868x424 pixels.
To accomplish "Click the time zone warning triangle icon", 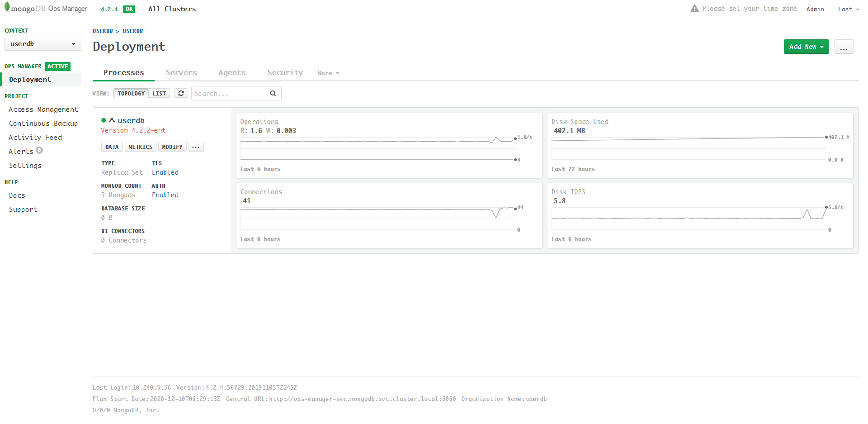I will click(694, 8).
